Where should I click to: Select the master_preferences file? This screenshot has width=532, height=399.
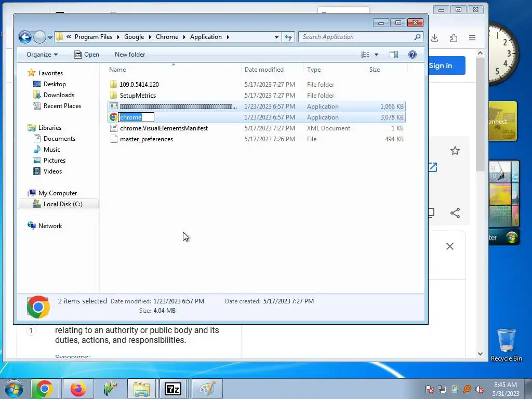coord(147,139)
